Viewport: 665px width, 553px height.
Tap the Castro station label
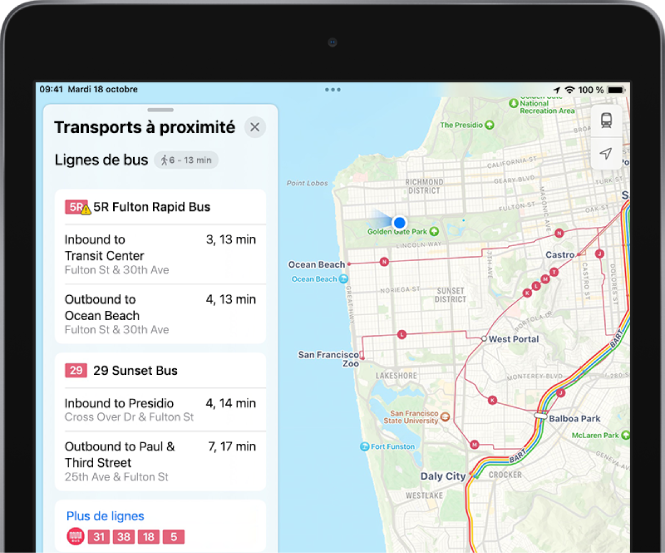pyautogui.click(x=560, y=255)
